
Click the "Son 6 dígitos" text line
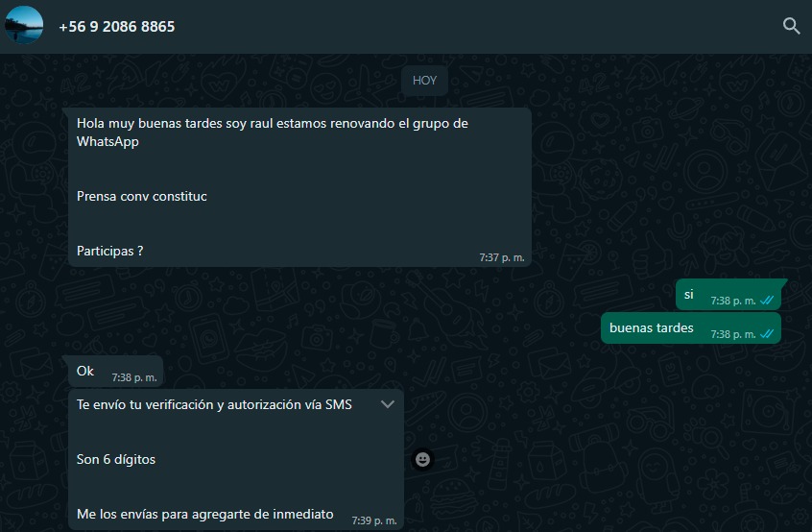coord(116,459)
